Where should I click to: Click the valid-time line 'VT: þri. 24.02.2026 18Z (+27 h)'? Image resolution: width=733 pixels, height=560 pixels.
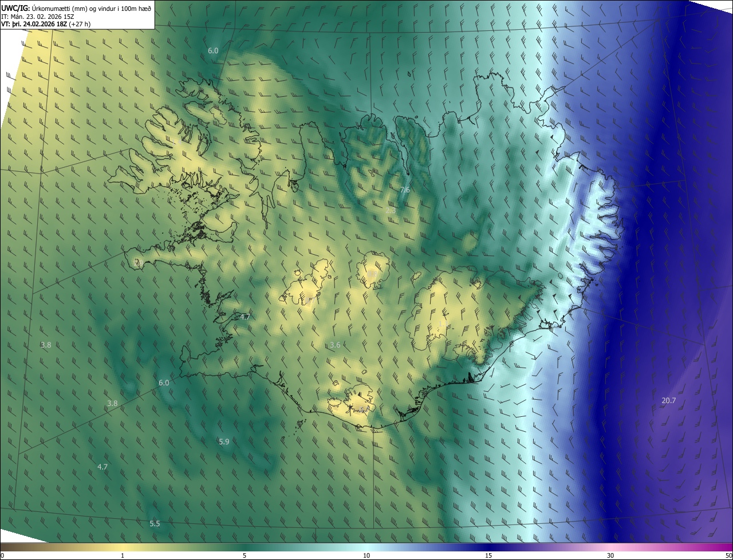[x=46, y=24]
